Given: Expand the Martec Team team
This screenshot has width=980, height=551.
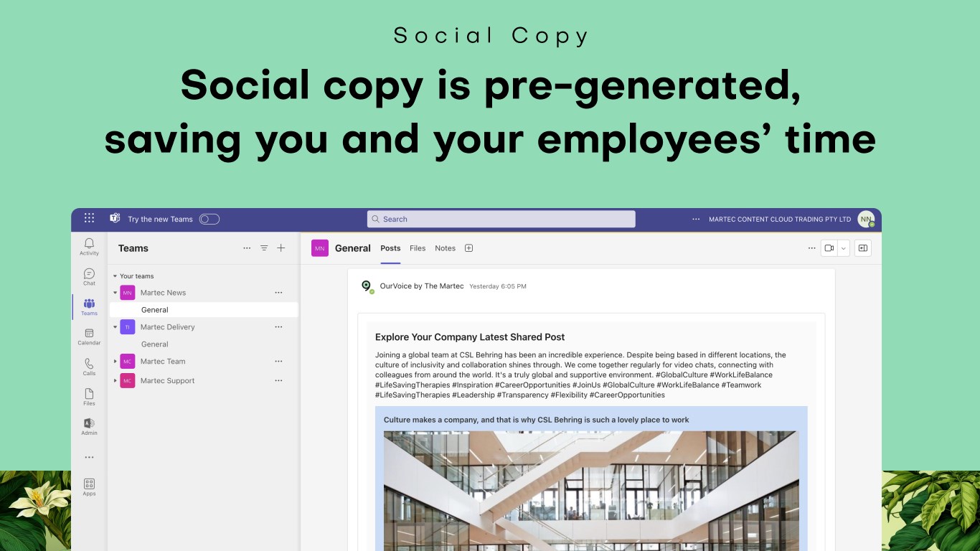Looking at the screenshot, I should (x=115, y=362).
